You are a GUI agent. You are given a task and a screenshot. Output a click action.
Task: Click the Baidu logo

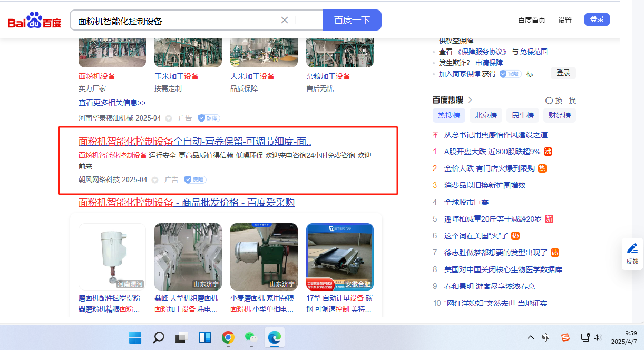click(35, 21)
